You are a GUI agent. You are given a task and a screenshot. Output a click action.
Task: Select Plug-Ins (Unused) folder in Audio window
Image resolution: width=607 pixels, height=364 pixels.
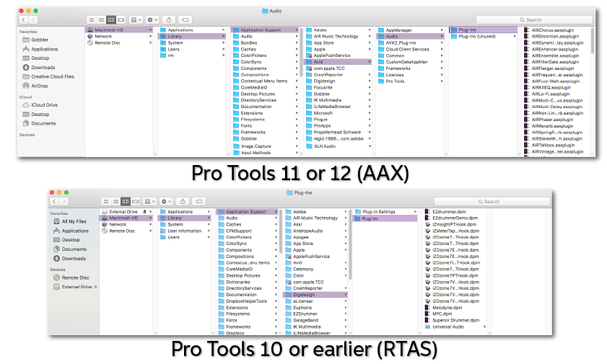point(483,36)
